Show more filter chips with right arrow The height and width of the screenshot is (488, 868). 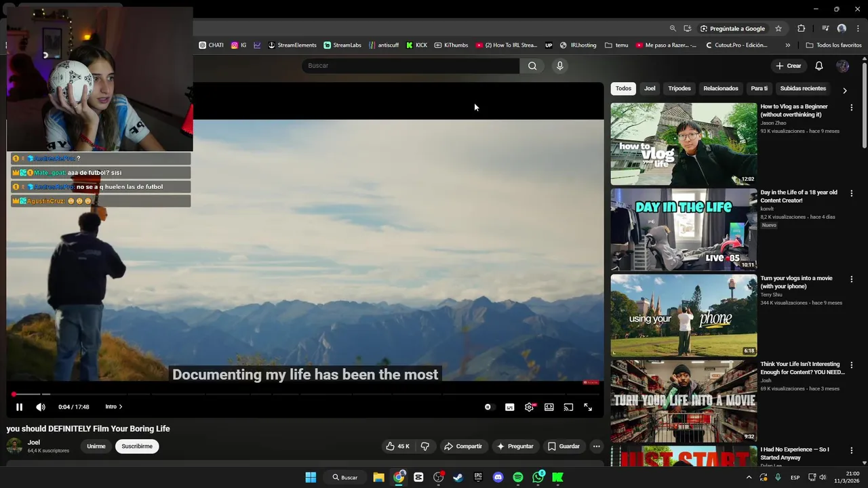pos(844,90)
